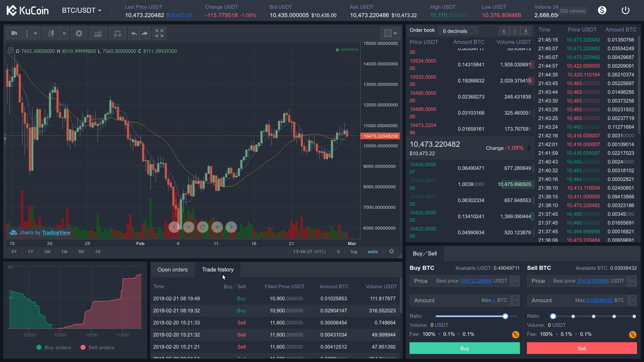
Task: Click the dollar currency icon
Action: pos(602,10)
